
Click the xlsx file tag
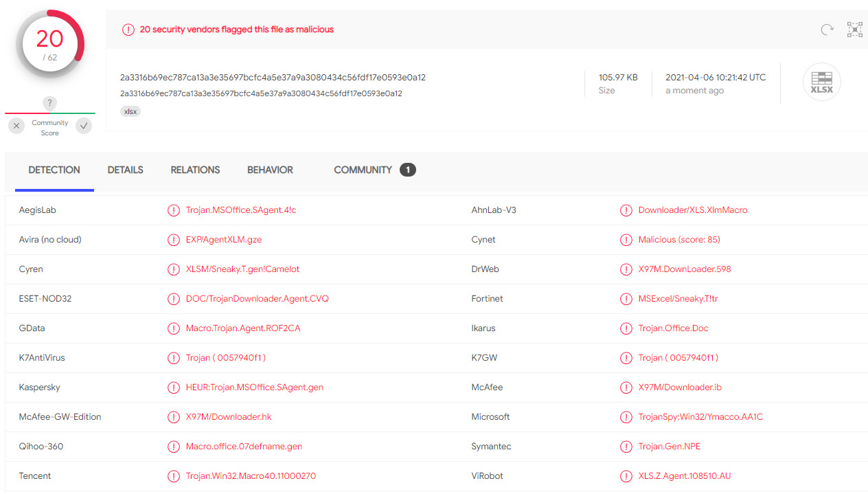[130, 111]
